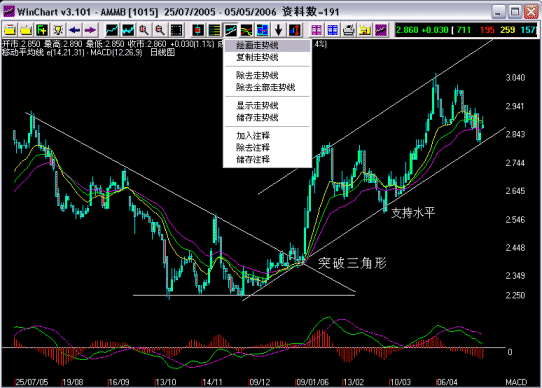Screen dimensions: 542x388
Task: Click the magenta table grid icon
Action: click(316, 30)
